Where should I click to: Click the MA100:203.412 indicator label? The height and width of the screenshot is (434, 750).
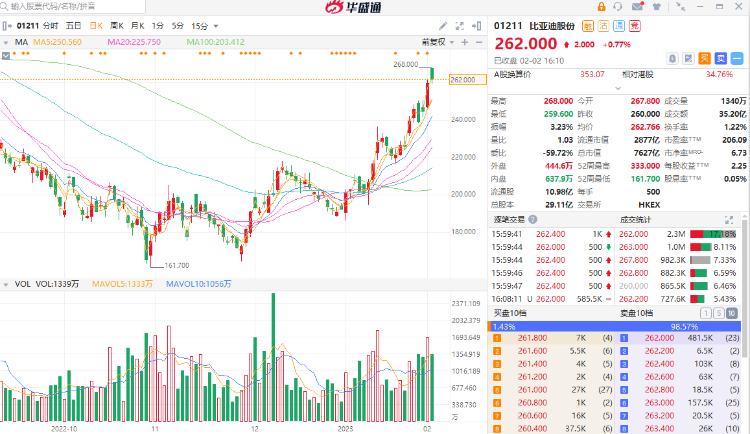pyautogui.click(x=215, y=42)
